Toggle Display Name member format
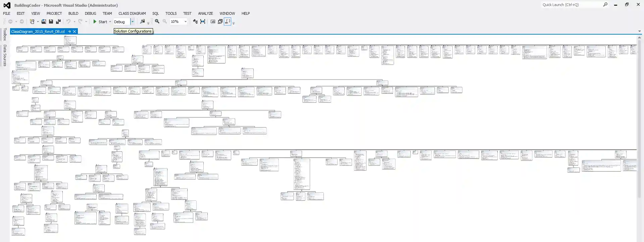 [213, 21]
